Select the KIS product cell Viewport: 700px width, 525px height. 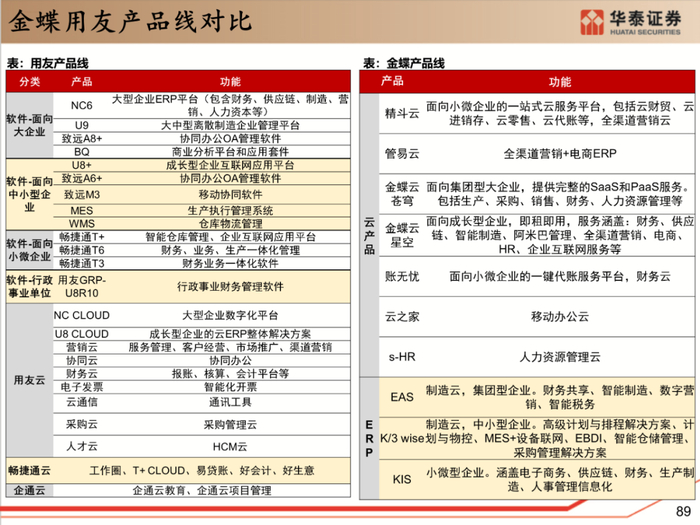coord(402,479)
